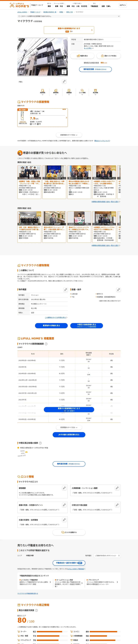
Task: Jump to 口コミ情報 section icon
Action: point(82,92)
